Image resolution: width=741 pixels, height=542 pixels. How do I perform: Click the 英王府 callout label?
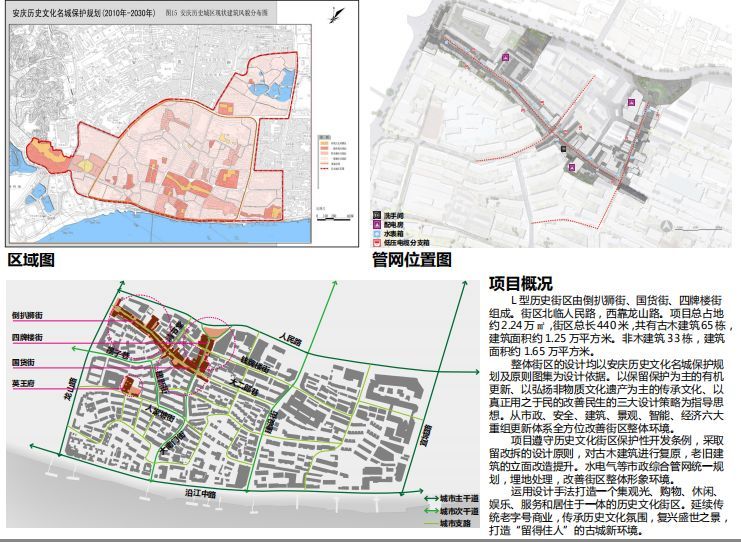24,384
